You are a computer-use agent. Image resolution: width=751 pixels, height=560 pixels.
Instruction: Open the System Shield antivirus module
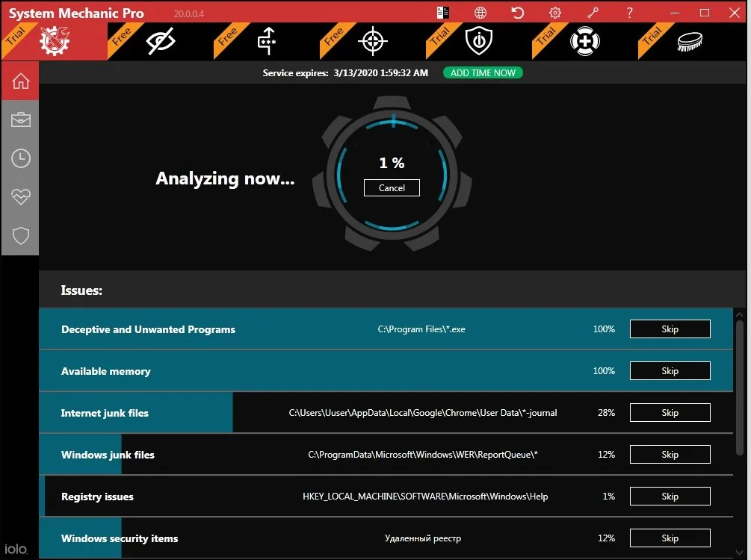click(479, 41)
